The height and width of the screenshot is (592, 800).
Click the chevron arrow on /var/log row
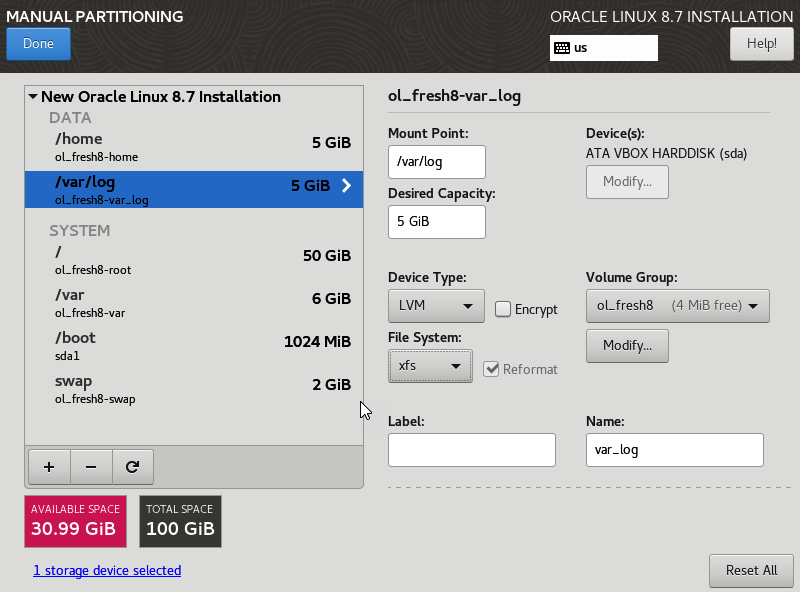click(346, 186)
